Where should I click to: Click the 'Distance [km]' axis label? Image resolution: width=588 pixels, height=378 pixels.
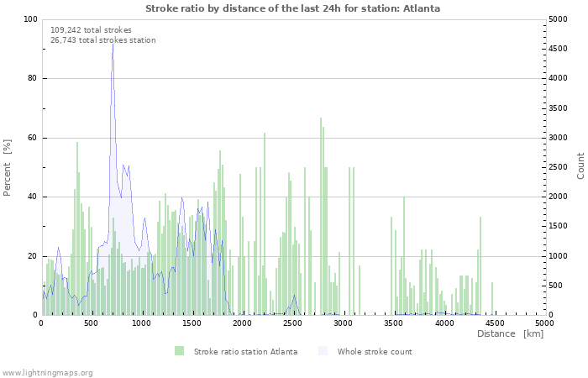coord(511,333)
